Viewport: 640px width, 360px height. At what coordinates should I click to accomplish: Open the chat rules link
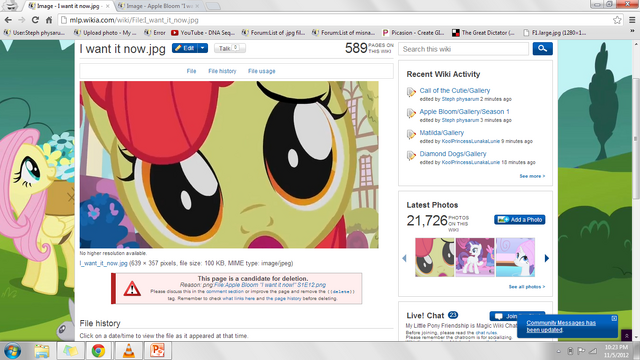(x=486, y=333)
